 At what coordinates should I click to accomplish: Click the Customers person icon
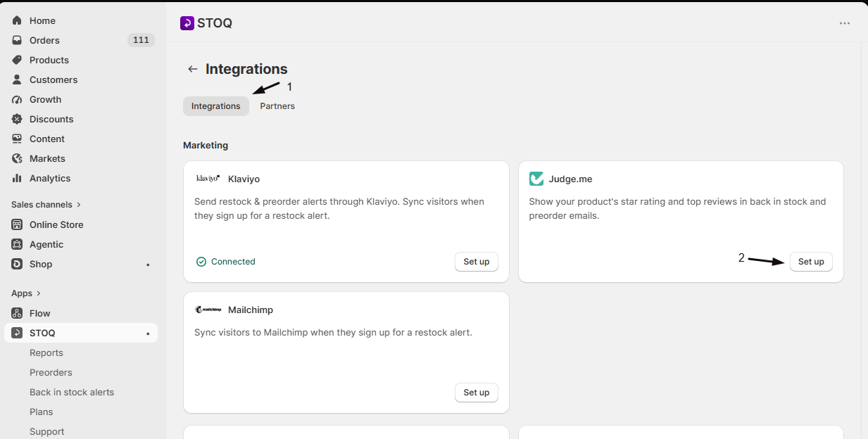tap(17, 79)
